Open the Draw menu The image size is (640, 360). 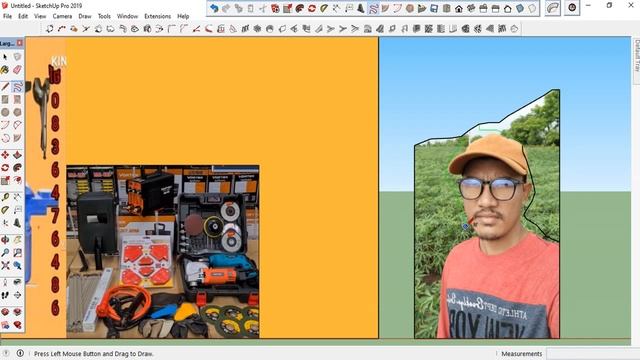(x=85, y=16)
